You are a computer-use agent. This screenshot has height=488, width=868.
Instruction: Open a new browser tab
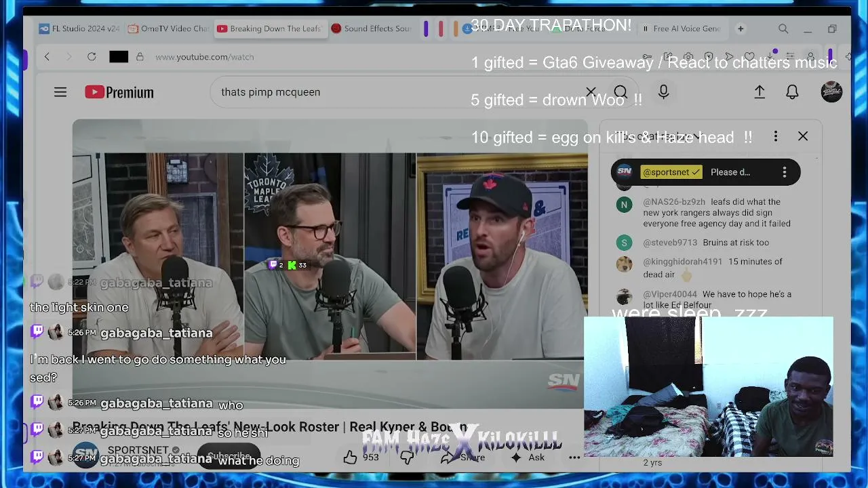(741, 29)
